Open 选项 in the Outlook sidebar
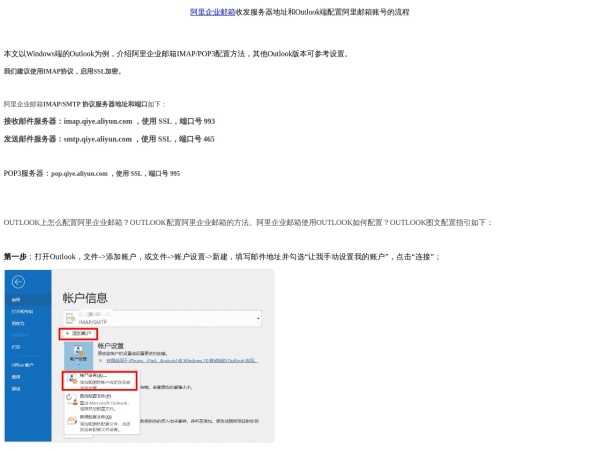The height and width of the screenshot is (450, 600). (x=16, y=377)
